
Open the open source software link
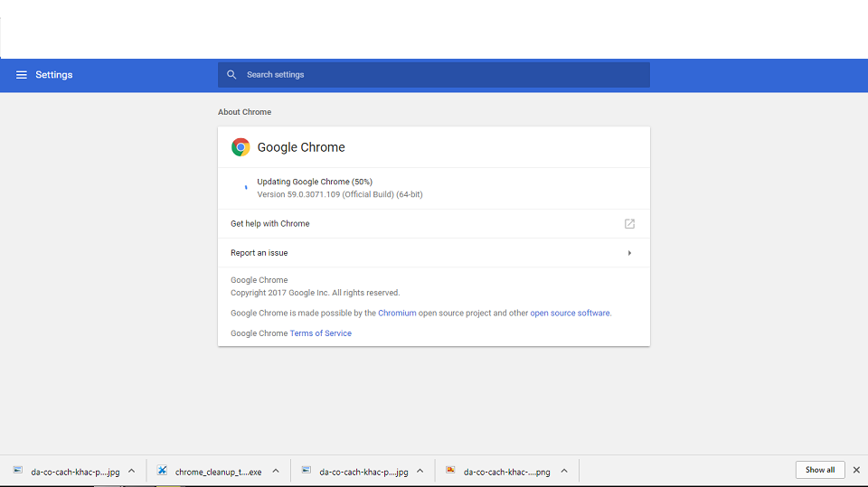click(x=571, y=314)
